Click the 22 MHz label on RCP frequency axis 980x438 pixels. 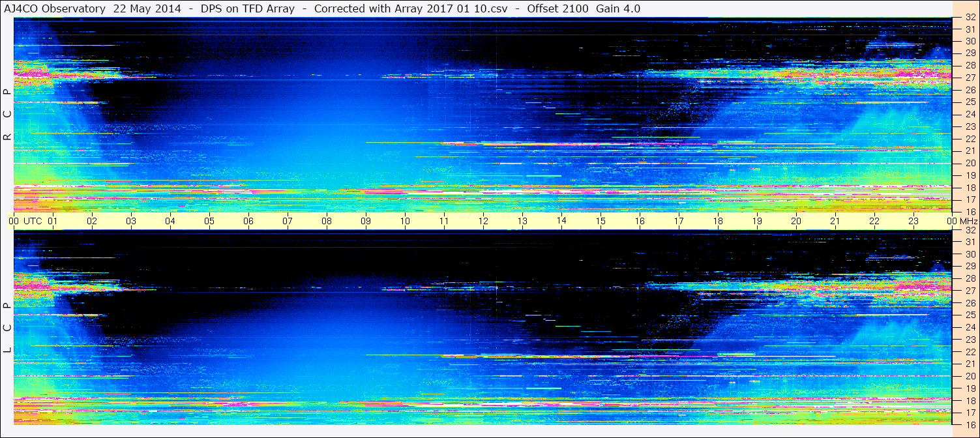970,139
